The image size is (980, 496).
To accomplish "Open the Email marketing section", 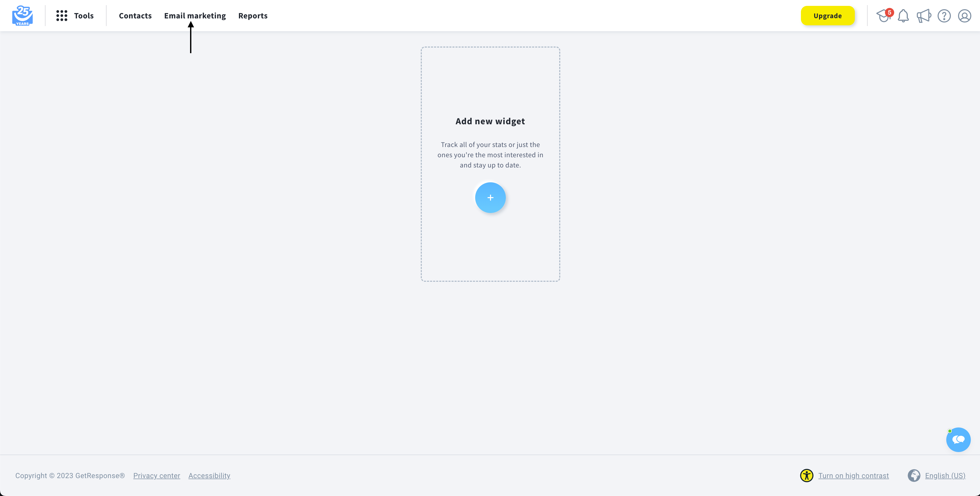I will click(195, 16).
